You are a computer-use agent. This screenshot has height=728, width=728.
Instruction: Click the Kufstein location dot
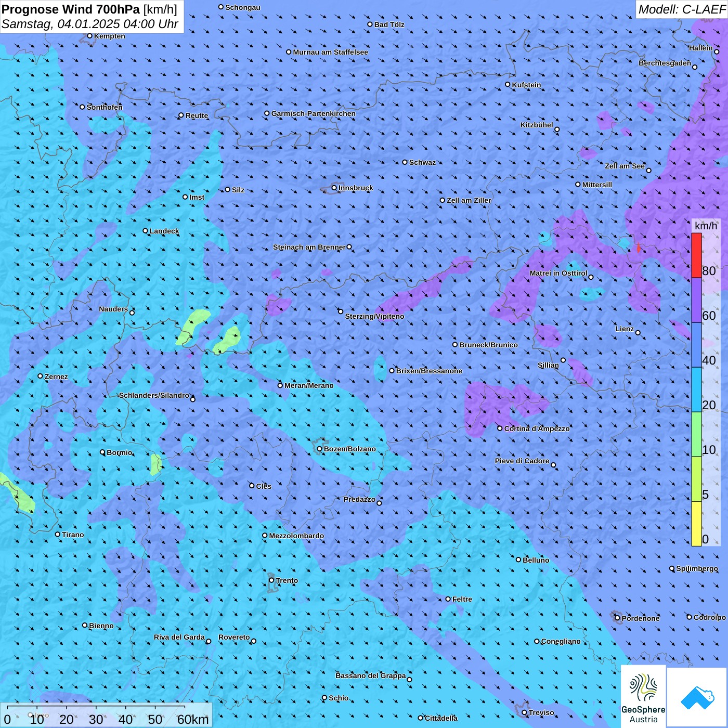pyautogui.click(x=508, y=84)
